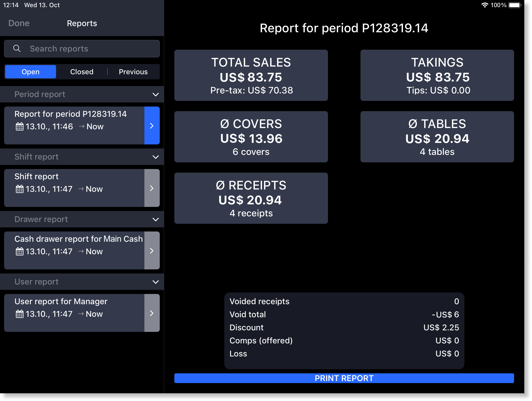Image resolution: width=532 pixels, height=401 pixels.
Task: Open period report P128319.14 arrow
Action: tap(152, 125)
